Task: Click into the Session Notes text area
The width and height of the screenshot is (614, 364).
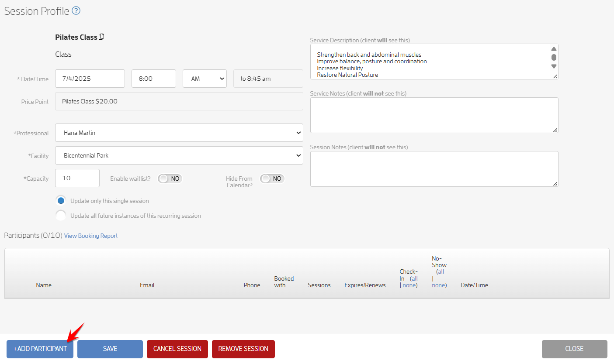Action: [434, 169]
